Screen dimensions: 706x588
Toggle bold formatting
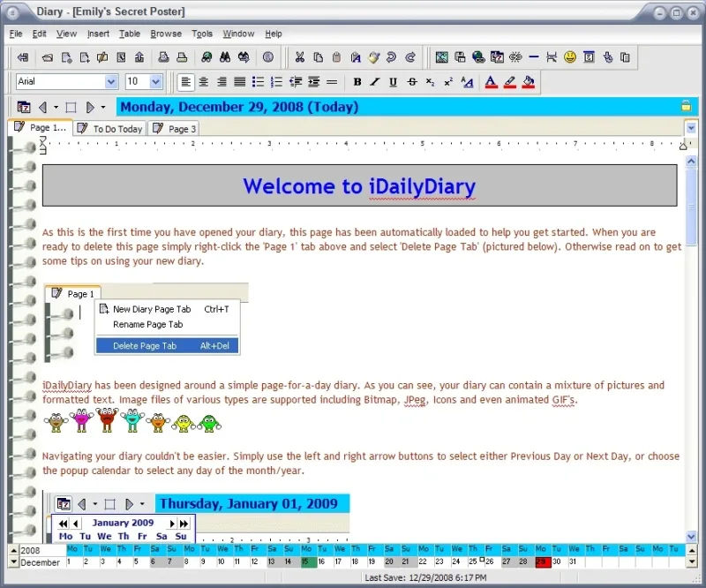pyautogui.click(x=357, y=82)
